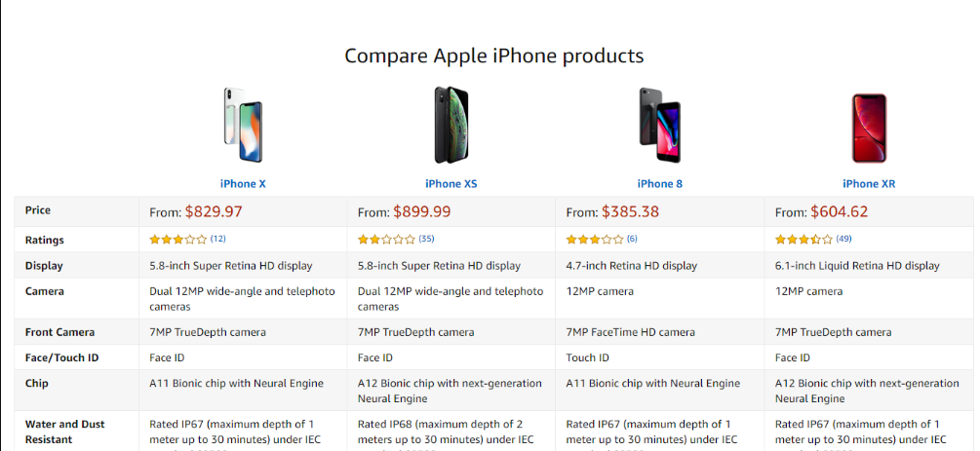Open the 6 reviews count for iPhone 8
The height and width of the screenshot is (451, 980).
tap(632, 239)
